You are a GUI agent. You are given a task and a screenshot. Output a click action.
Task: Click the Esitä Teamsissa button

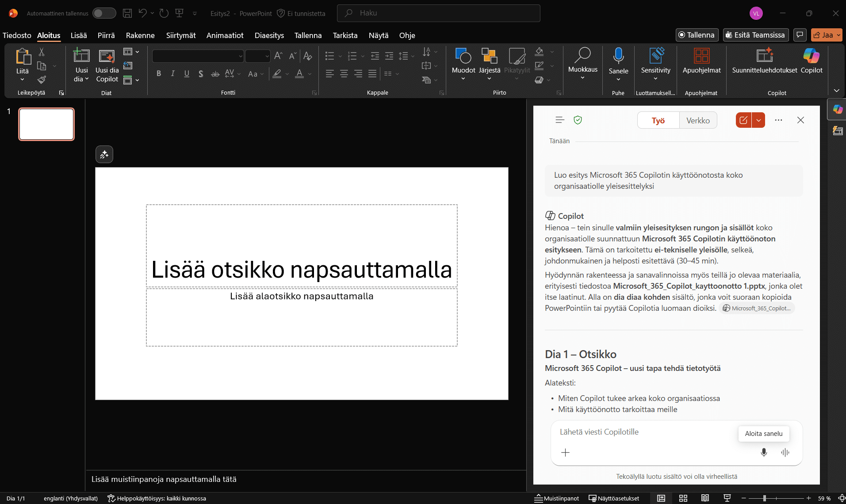(x=755, y=35)
